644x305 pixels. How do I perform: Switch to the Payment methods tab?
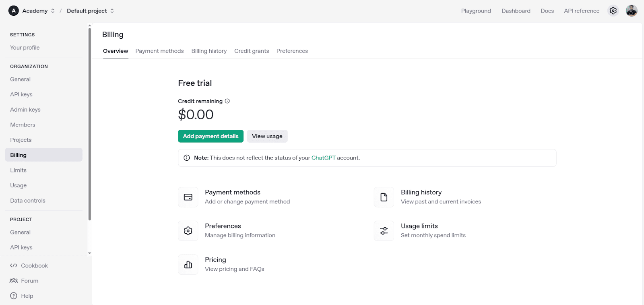click(x=159, y=51)
